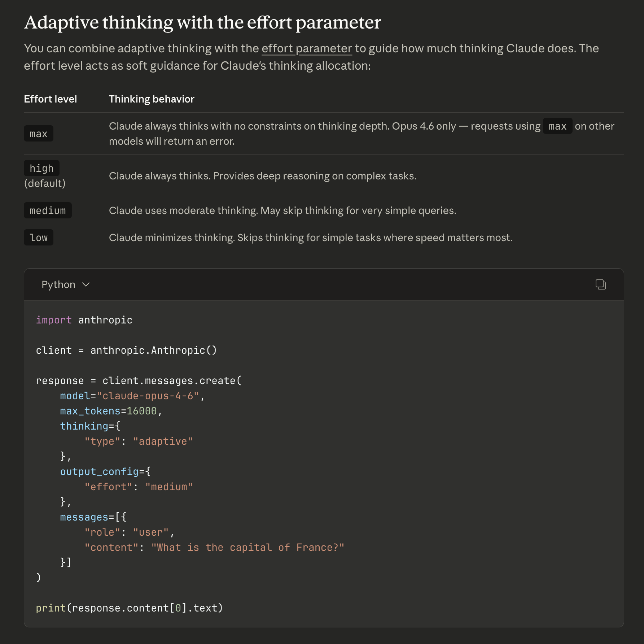Click the Thinking behavior column header
The height and width of the screenshot is (644, 644).
point(152,99)
